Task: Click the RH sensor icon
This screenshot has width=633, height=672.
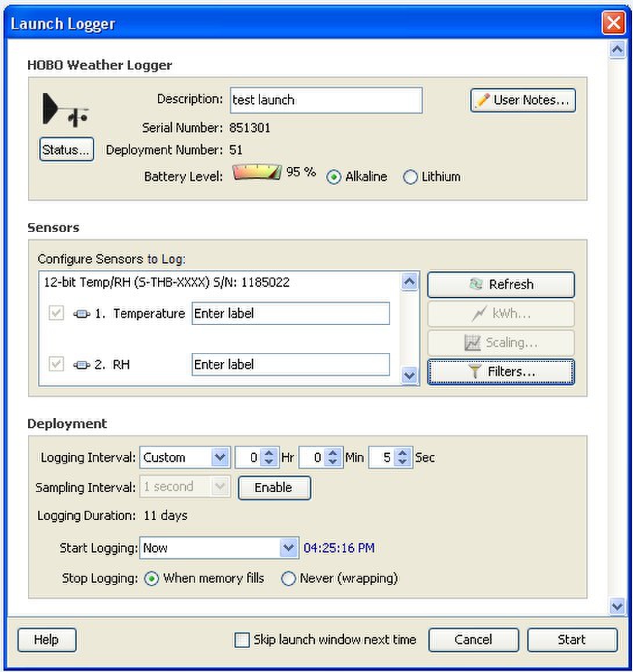Action: point(82,365)
